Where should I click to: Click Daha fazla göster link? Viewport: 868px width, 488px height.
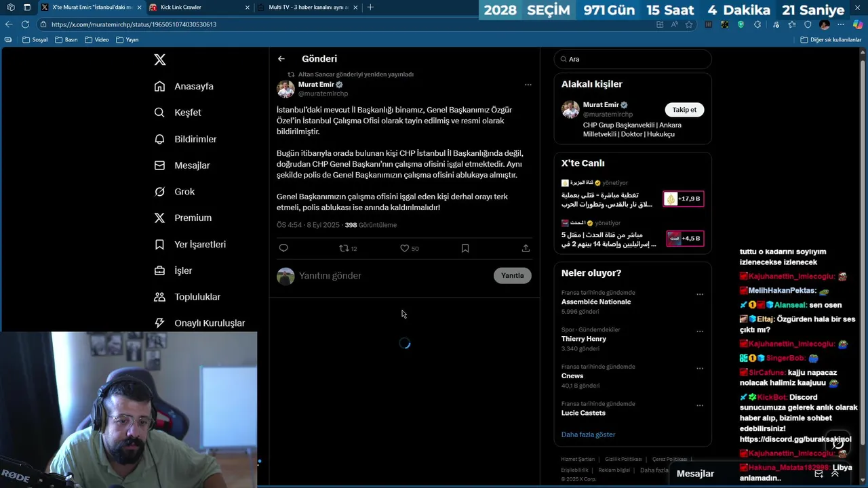[589, 434]
